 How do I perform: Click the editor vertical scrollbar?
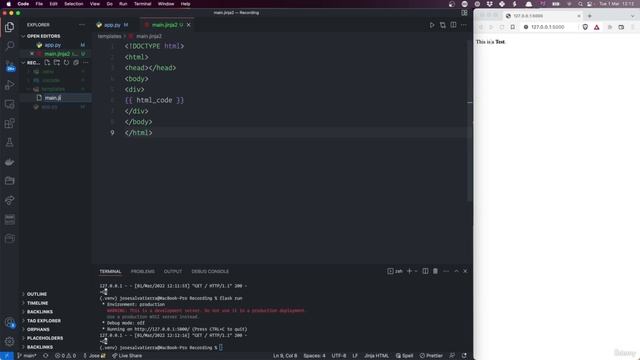(x=470, y=122)
